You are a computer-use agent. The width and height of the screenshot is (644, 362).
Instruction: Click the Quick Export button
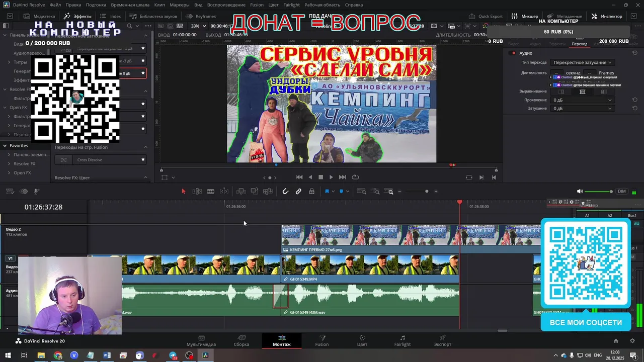486,16
